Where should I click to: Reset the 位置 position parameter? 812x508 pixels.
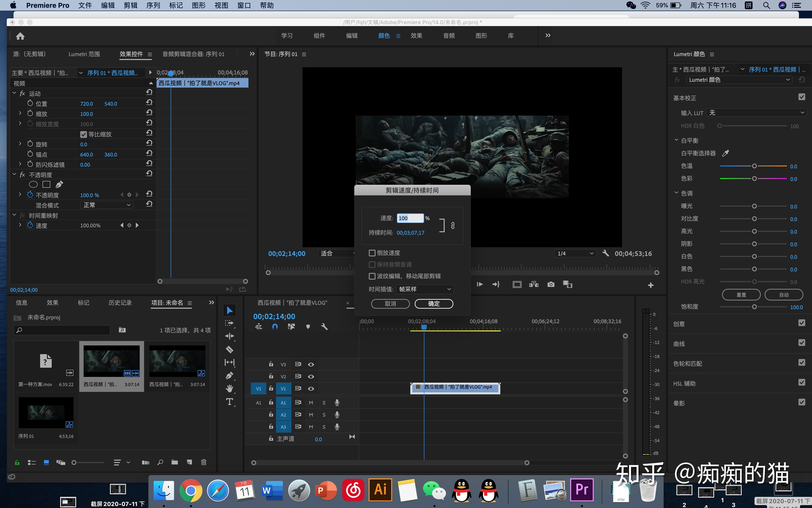(149, 103)
